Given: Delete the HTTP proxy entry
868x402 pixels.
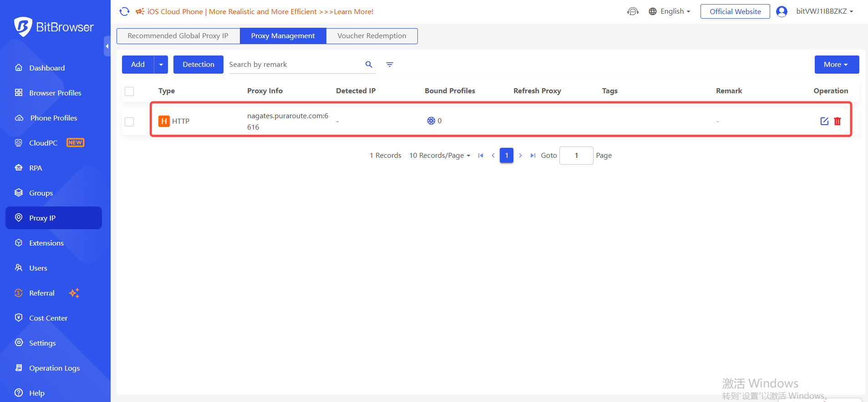Looking at the screenshot, I should pyautogui.click(x=838, y=121).
